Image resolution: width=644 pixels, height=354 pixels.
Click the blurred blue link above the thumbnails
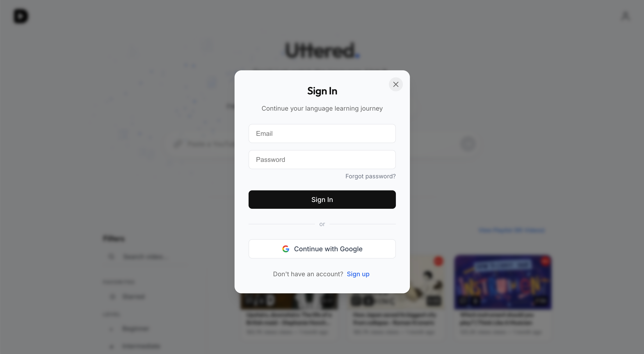[x=512, y=230]
